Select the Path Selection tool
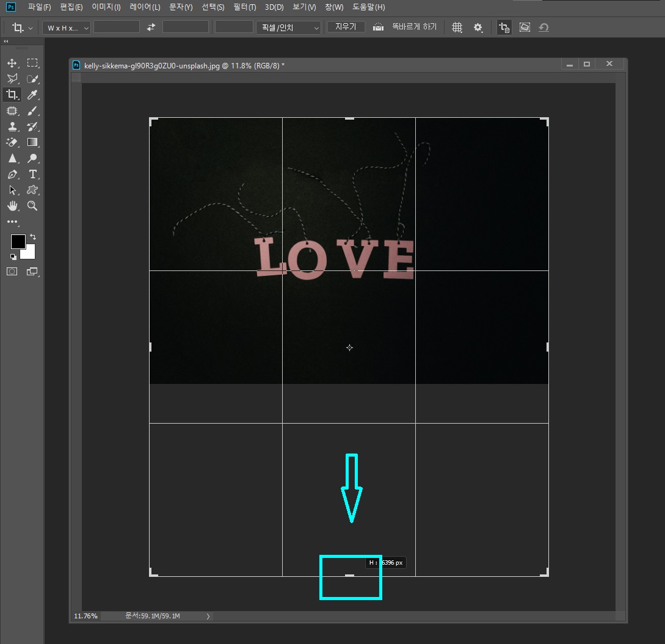The width and height of the screenshot is (665, 644). click(12, 190)
